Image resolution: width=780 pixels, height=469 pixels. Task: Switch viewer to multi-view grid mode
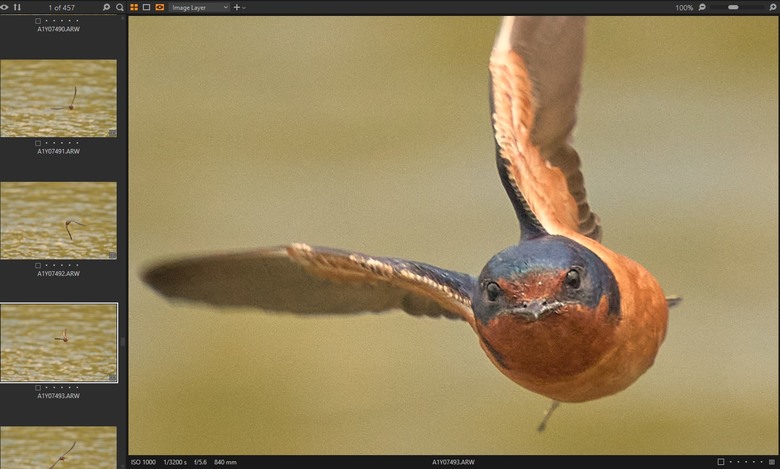[x=134, y=7]
